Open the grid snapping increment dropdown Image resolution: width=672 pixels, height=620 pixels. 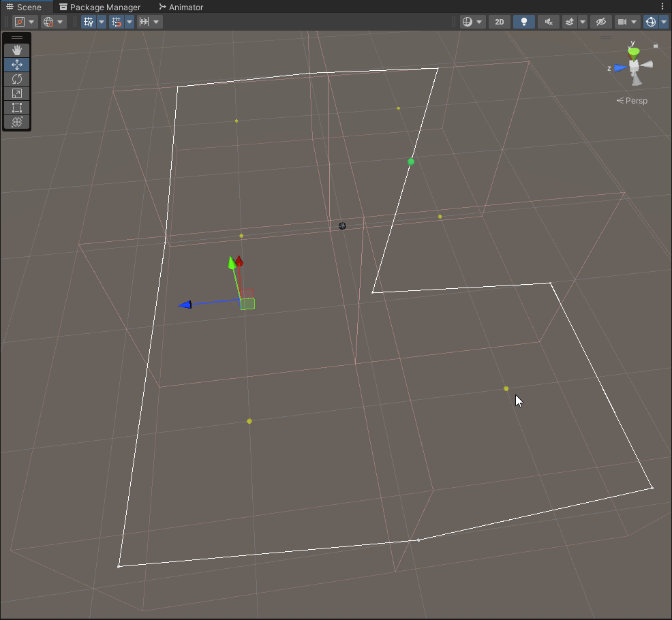129,22
